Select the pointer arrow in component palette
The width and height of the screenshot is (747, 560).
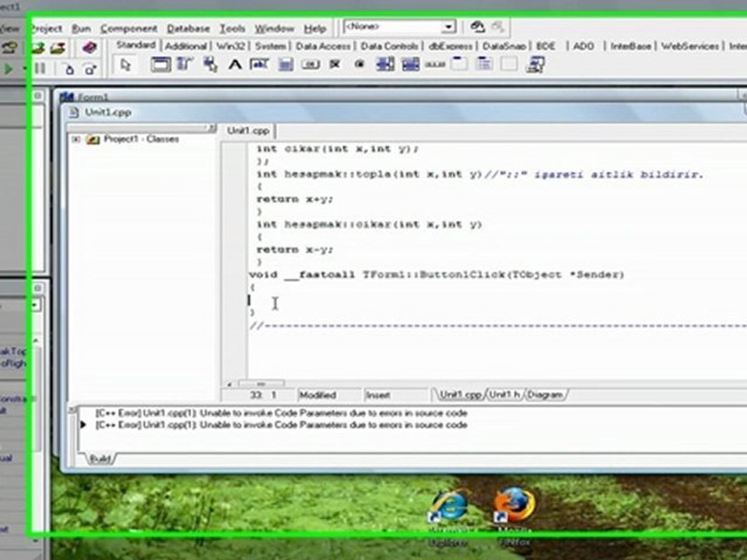point(125,65)
